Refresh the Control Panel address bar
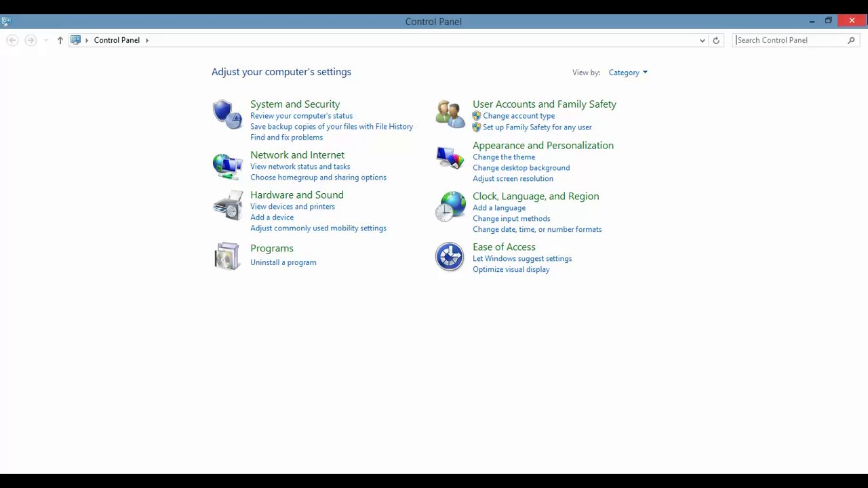Screen dimensions: 868x488 (715, 40)
